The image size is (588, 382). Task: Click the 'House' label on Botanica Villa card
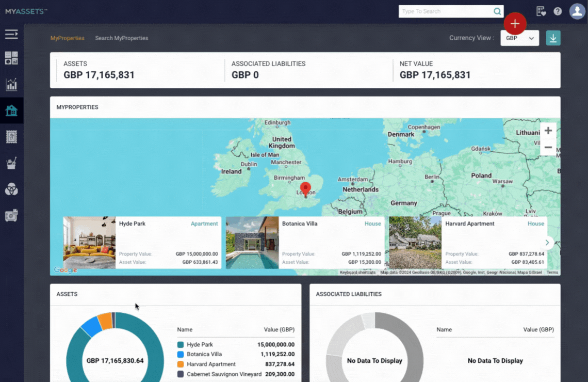point(373,224)
